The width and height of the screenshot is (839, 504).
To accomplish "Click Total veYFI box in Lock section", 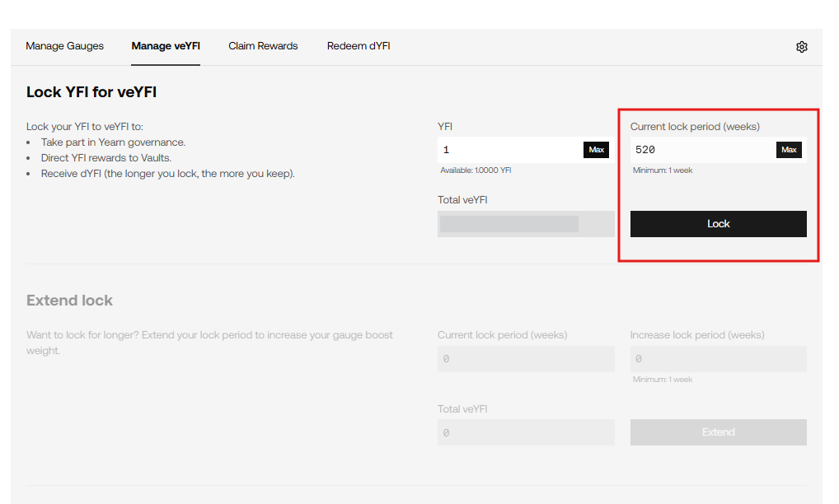I will tap(525, 224).
